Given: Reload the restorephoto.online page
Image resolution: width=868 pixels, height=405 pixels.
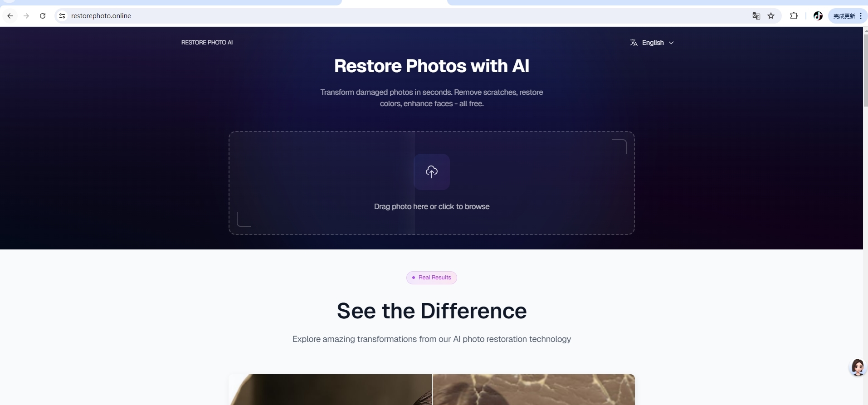Looking at the screenshot, I should click(x=43, y=16).
